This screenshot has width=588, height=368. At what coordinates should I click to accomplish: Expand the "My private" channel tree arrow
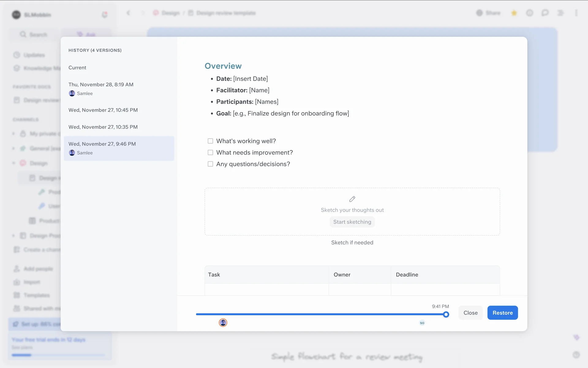(x=13, y=134)
